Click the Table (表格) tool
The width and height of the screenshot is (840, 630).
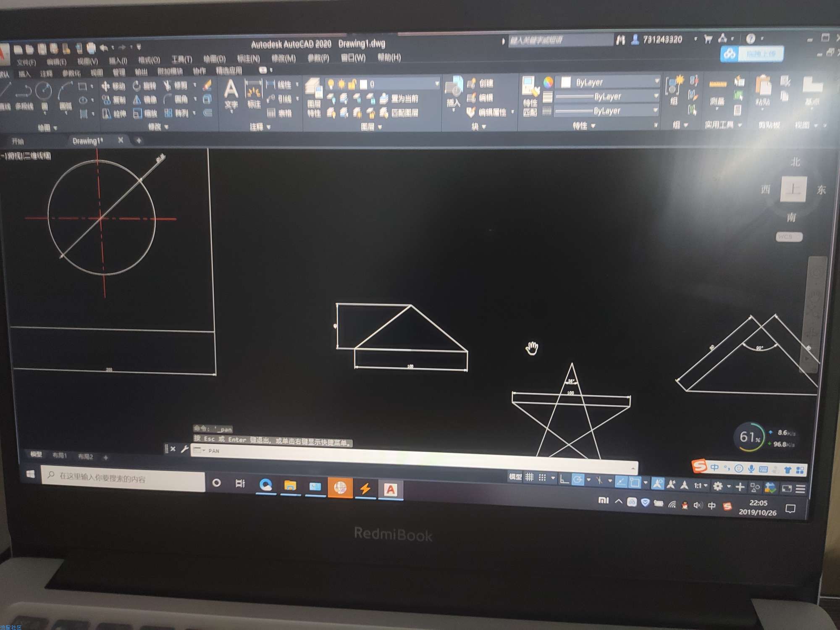(x=279, y=113)
